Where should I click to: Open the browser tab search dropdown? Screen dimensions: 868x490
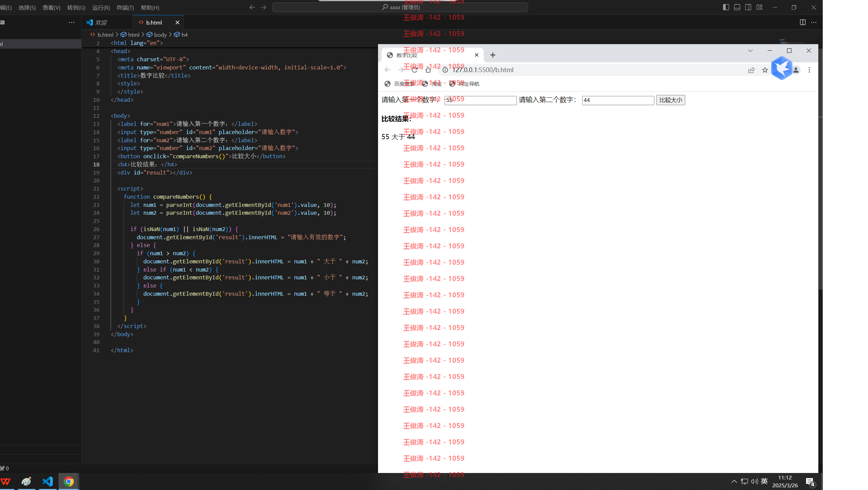750,51
